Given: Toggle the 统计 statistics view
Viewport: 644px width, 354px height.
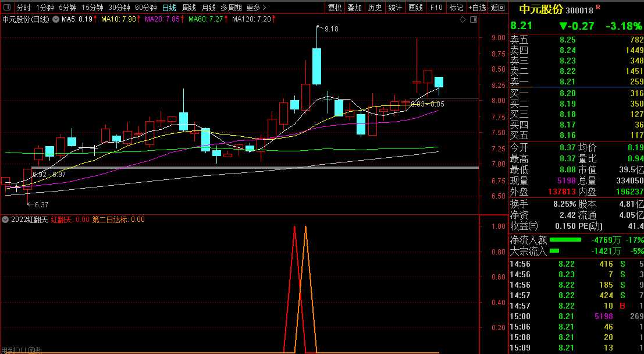Looking at the screenshot, I should [x=395, y=8].
